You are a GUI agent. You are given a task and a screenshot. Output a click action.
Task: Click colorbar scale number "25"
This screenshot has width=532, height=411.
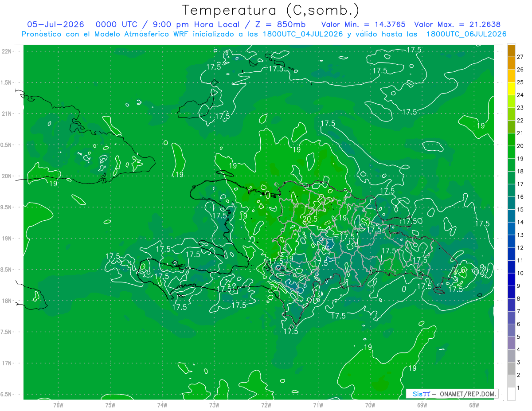(520, 82)
